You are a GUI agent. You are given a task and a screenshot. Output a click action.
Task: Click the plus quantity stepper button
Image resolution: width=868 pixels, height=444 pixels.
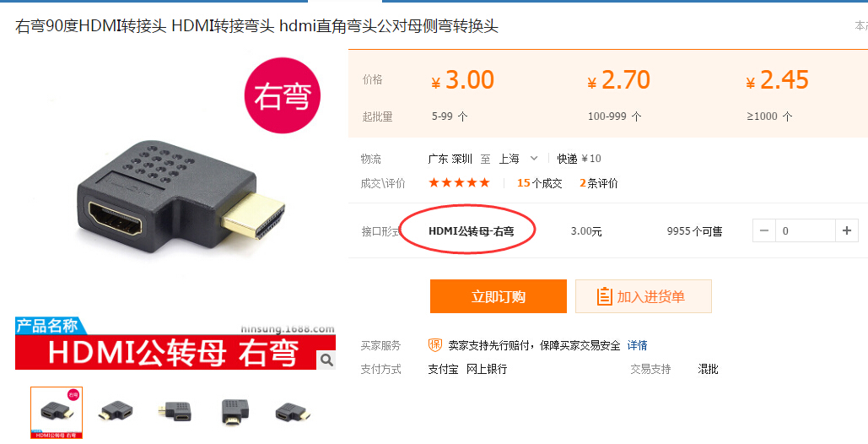[x=846, y=230]
